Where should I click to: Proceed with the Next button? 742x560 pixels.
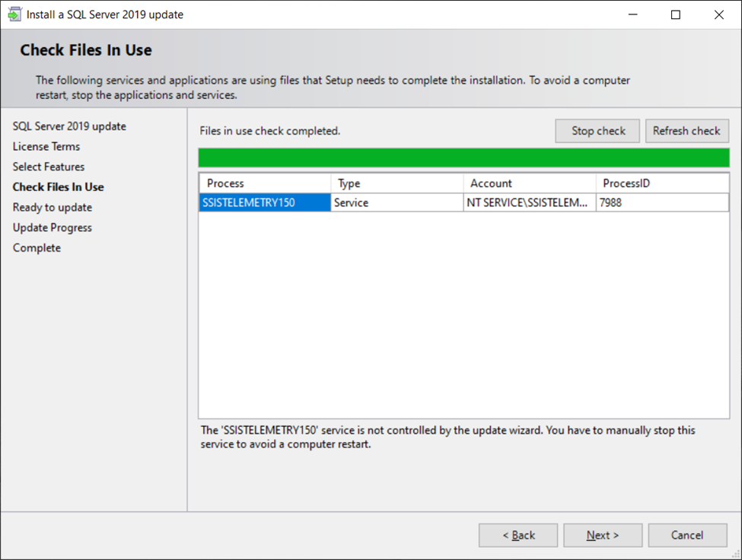tap(603, 535)
